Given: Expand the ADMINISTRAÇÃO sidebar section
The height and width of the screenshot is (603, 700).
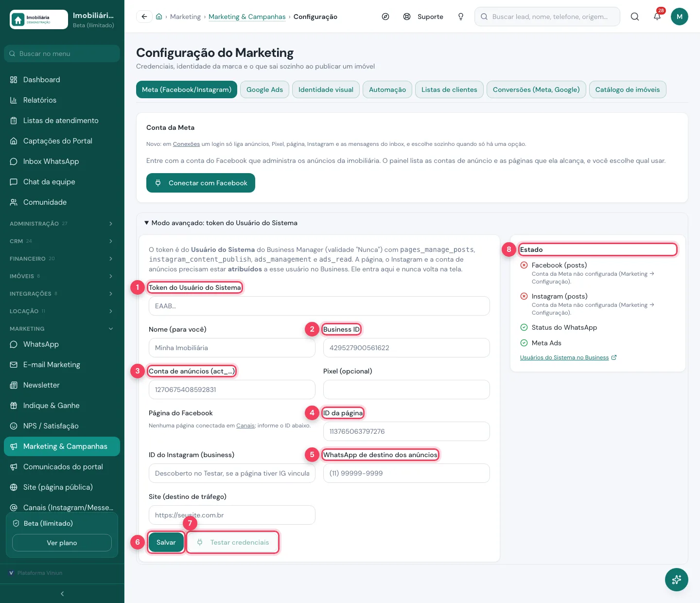Looking at the screenshot, I should pyautogui.click(x=62, y=224).
